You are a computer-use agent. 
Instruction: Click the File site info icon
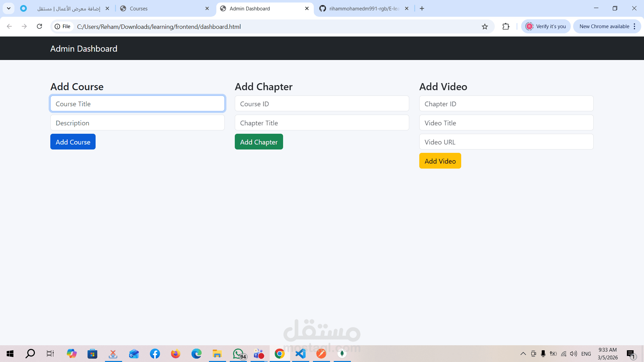pos(63,26)
